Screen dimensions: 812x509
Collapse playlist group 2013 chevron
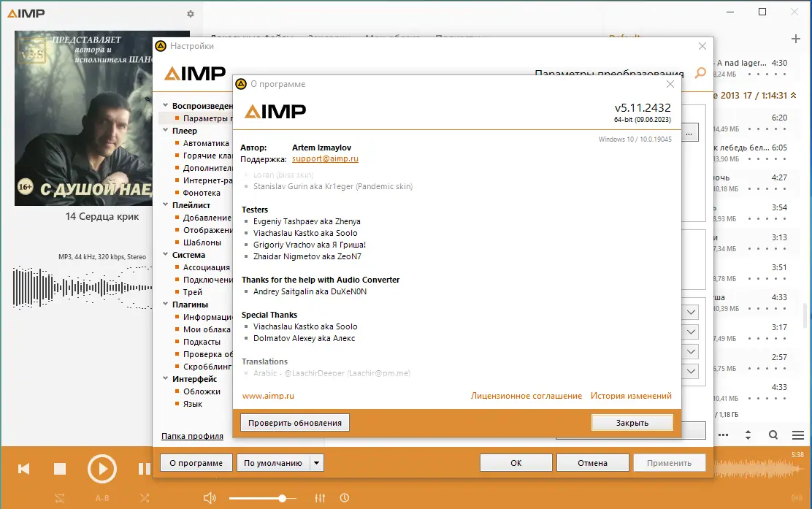point(793,95)
